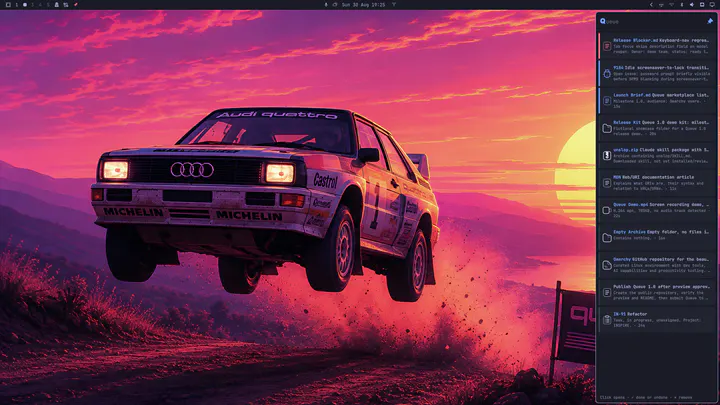This screenshot has width=720, height=405.
Task: Click the zip archive icon of the Claude skill package
Action: tap(607, 155)
